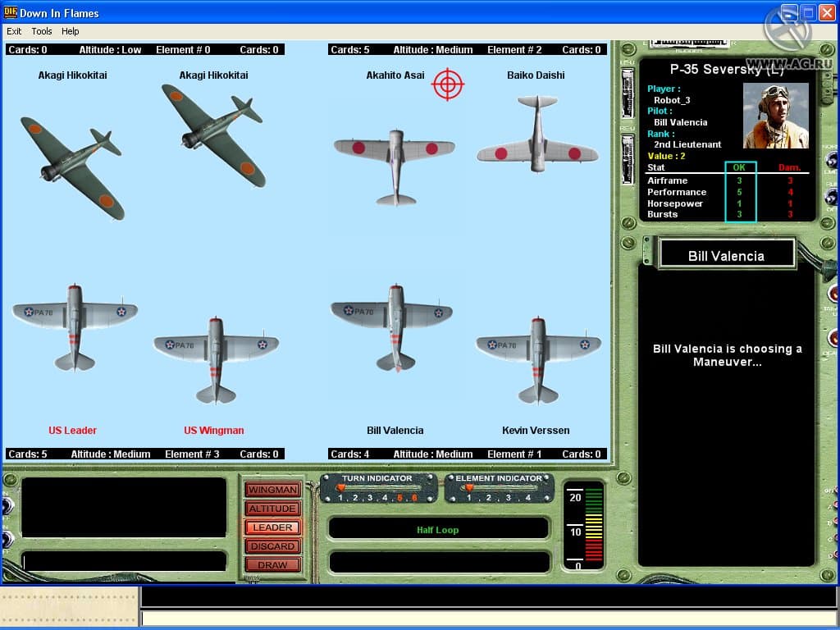
Task: Click the red US Wingman label
Action: point(214,430)
